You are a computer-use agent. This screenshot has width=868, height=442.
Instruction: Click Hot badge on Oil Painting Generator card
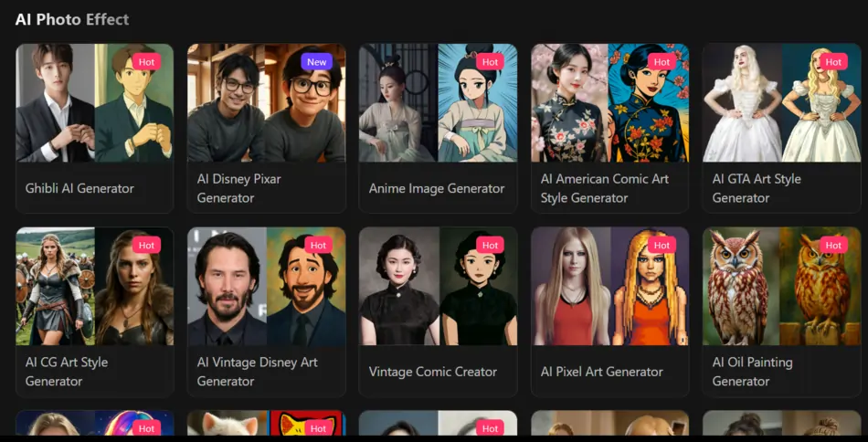click(833, 245)
